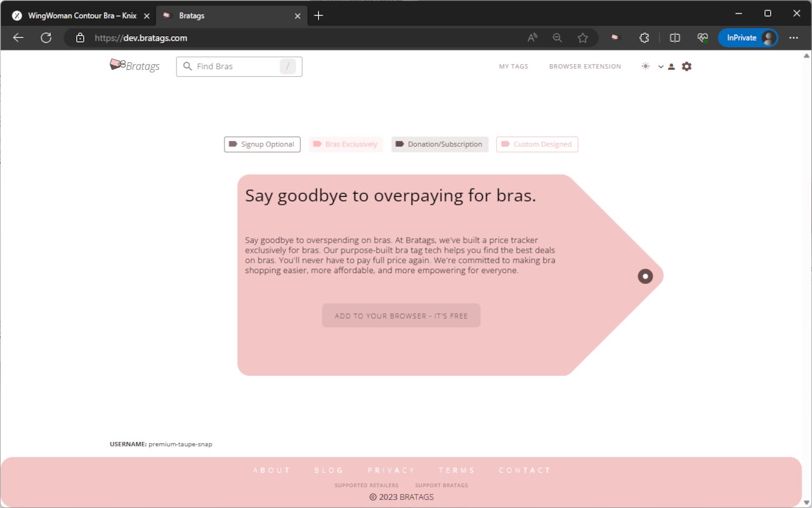The height and width of the screenshot is (508, 812).
Task: Click the search magnifier icon in Find Bras
Action: tap(187, 66)
